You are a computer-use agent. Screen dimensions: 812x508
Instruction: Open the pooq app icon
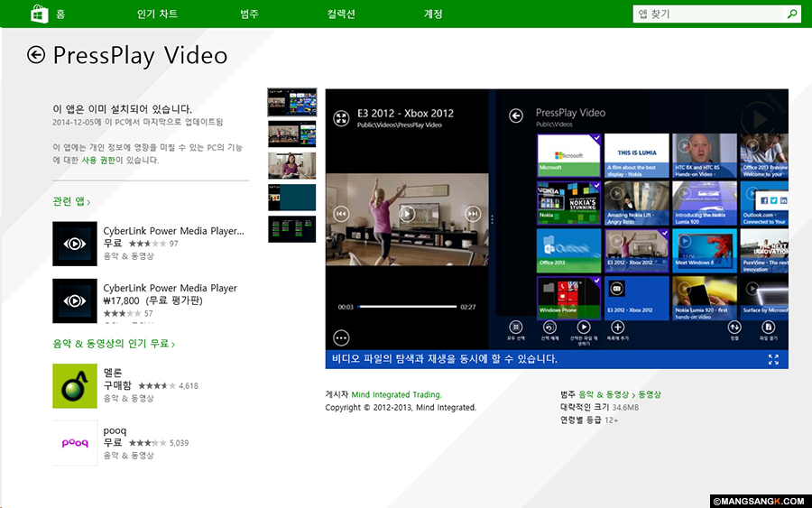pos(75,443)
